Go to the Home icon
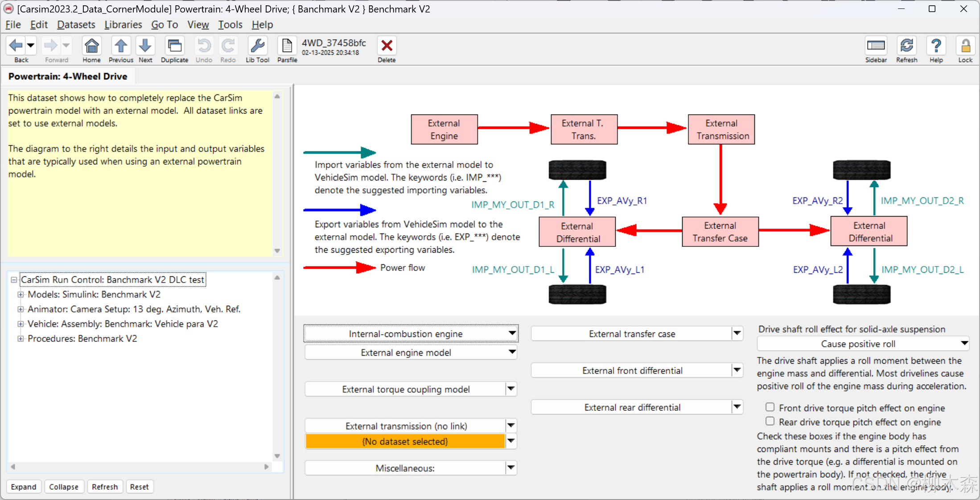980x500 pixels. [x=91, y=46]
